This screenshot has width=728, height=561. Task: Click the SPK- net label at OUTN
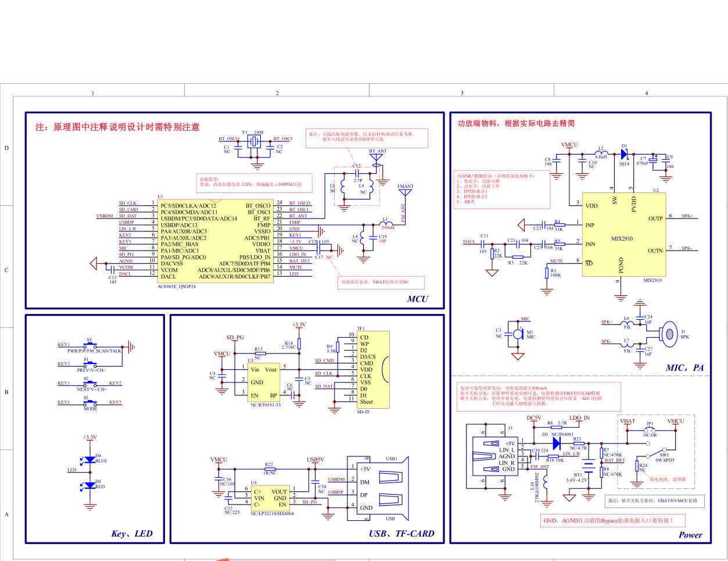click(x=687, y=248)
